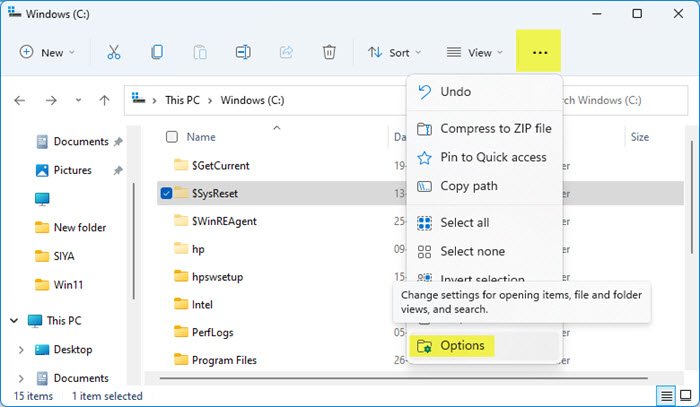Open the Sort dropdown
This screenshot has height=407, width=700.
point(394,52)
